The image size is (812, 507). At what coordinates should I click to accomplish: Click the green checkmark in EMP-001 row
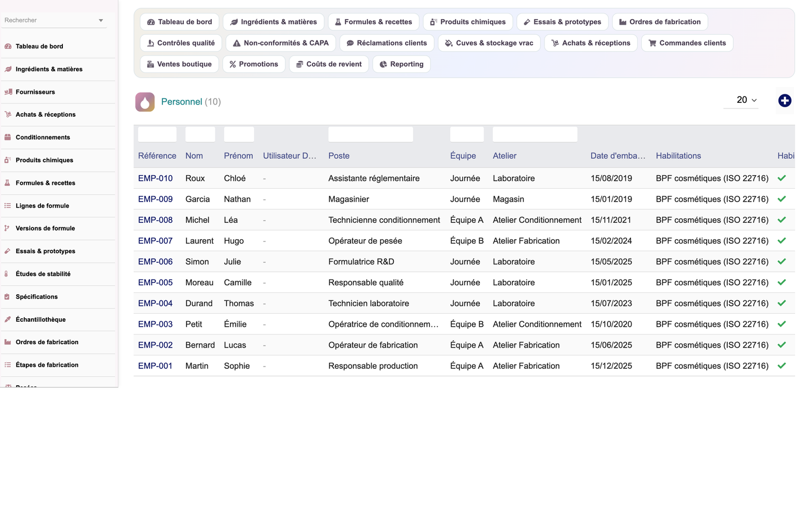coord(782,366)
